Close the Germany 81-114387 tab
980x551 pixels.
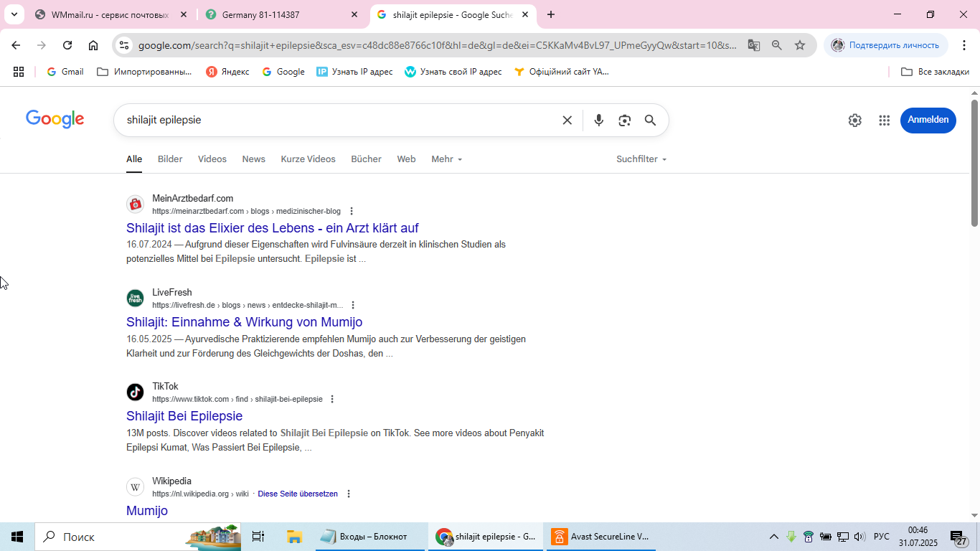tap(354, 14)
